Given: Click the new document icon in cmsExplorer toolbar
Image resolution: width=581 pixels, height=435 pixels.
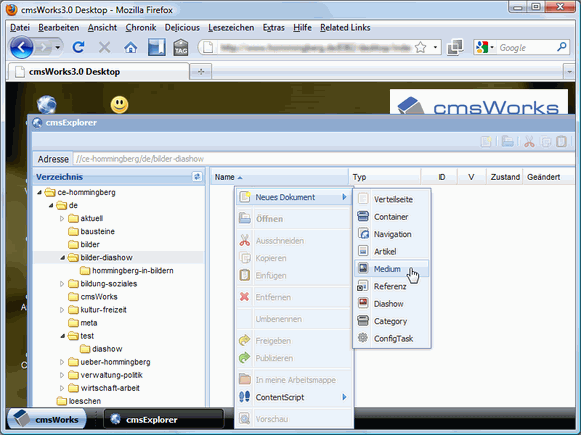Looking at the screenshot, I should (x=486, y=142).
